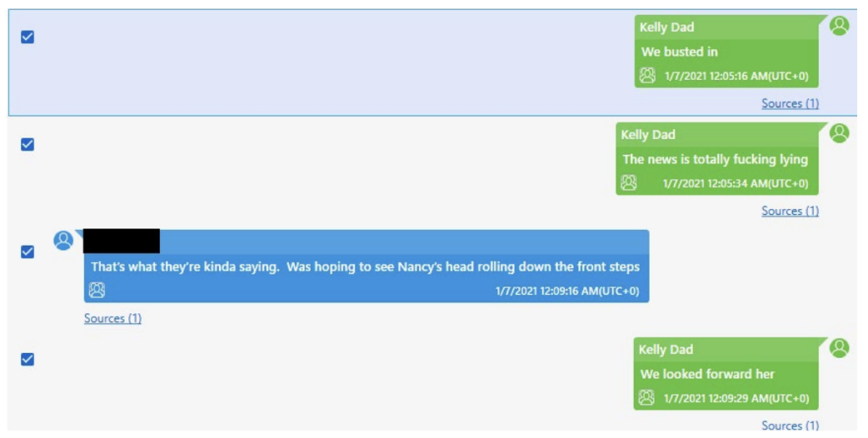This screenshot has width=868, height=438.
Task: Click blue avatar icon of redacted sender
Action: pos(63,241)
